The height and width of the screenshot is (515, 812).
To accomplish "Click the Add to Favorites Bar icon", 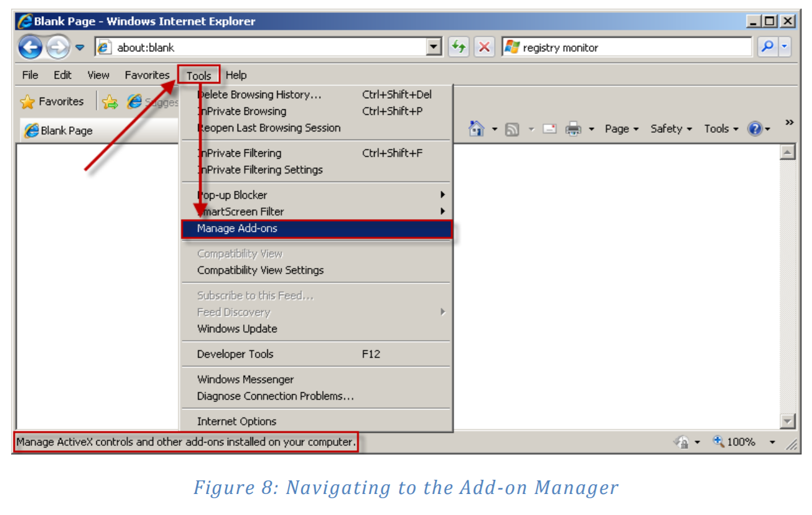I will (110, 102).
